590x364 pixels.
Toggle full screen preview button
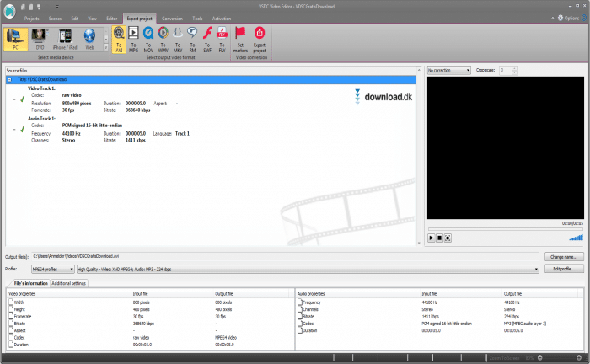coord(448,238)
